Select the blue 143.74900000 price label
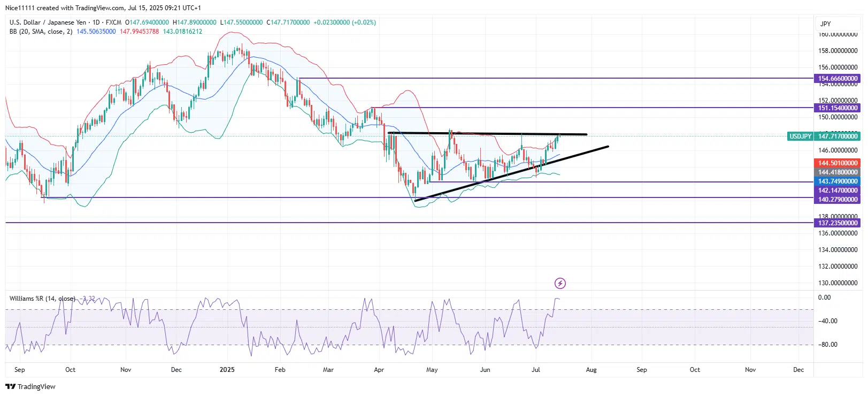 click(838, 181)
